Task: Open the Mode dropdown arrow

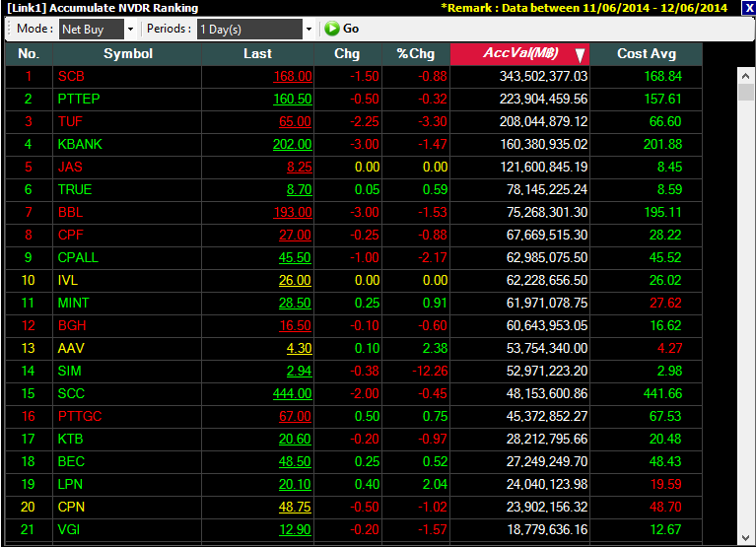Action: [130, 29]
